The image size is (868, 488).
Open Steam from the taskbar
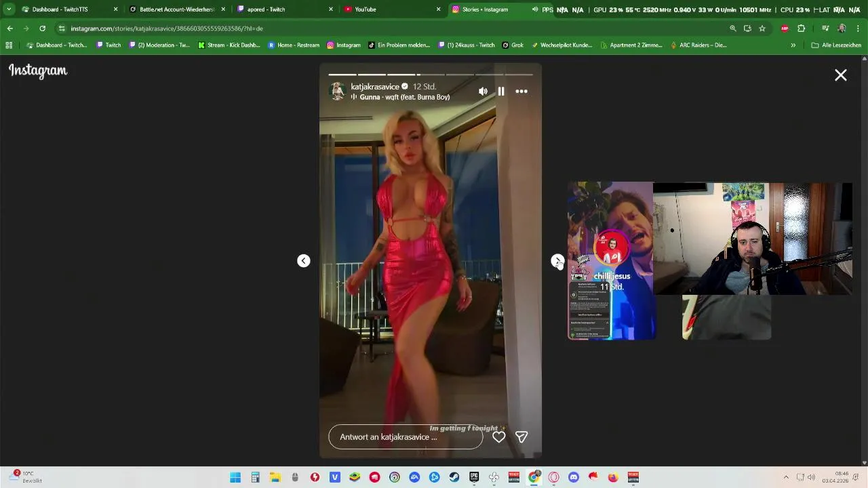pyautogui.click(x=454, y=478)
